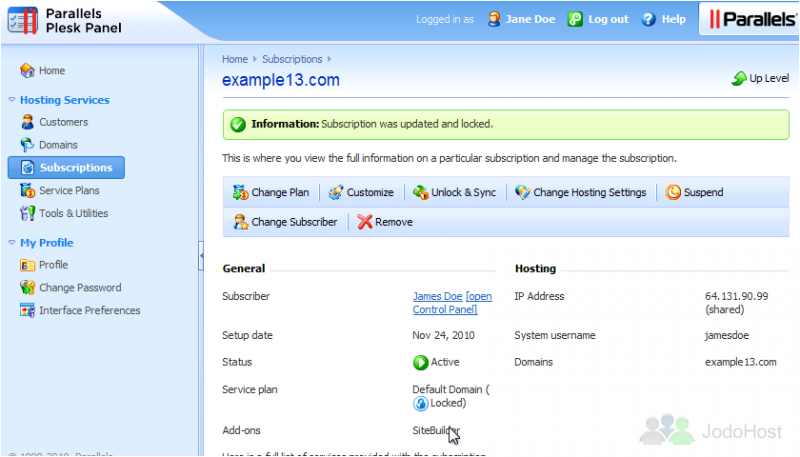
Task: Click example13.com under Domains row
Action: (741, 362)
